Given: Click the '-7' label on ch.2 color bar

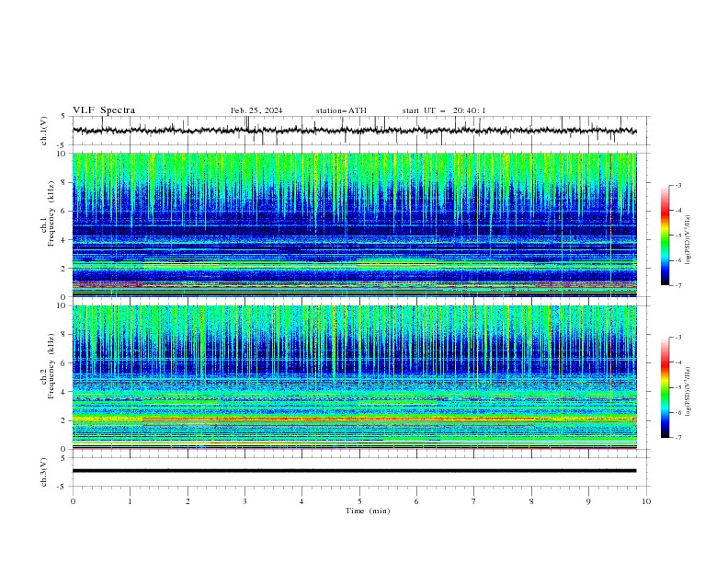Looking at the screenshot, I should [678, 437].
